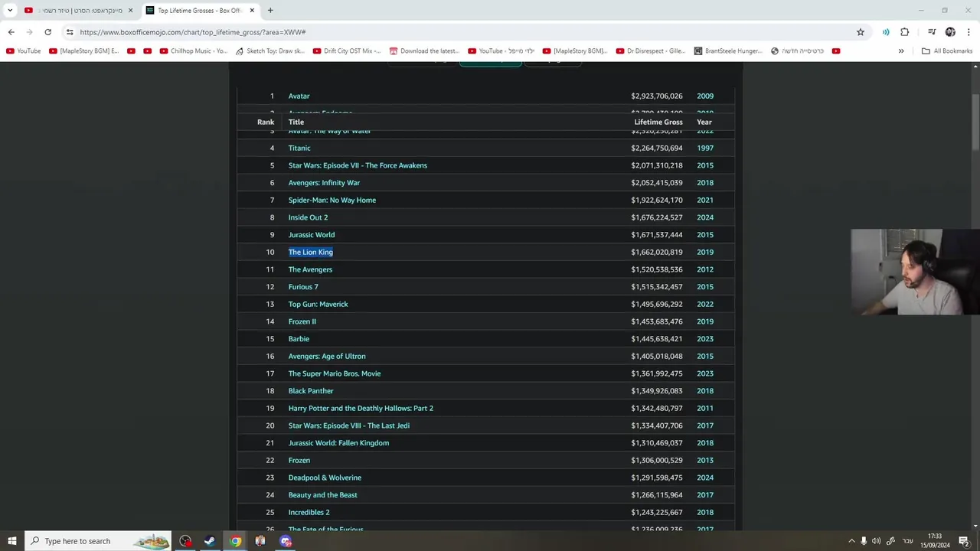Click the 2024 year link for Inside Out 2
This screenshot has width=980, height=551.
click(x=705, y=217)
